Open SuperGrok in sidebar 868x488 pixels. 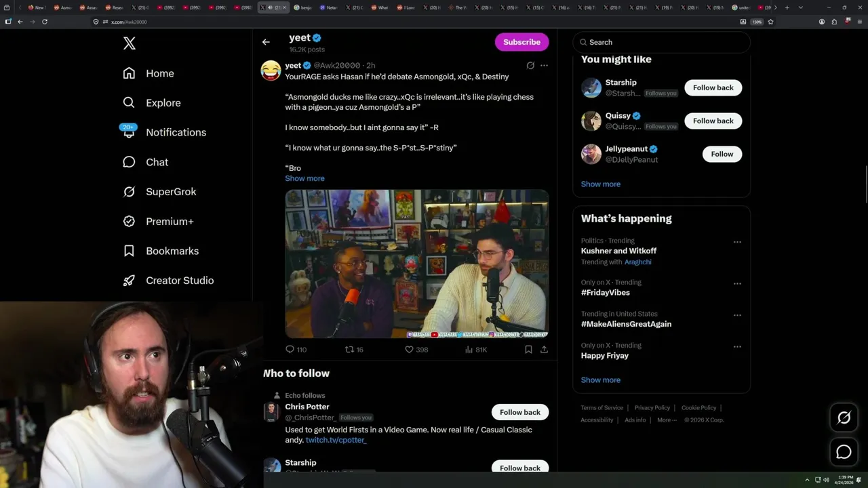(159, 192)
